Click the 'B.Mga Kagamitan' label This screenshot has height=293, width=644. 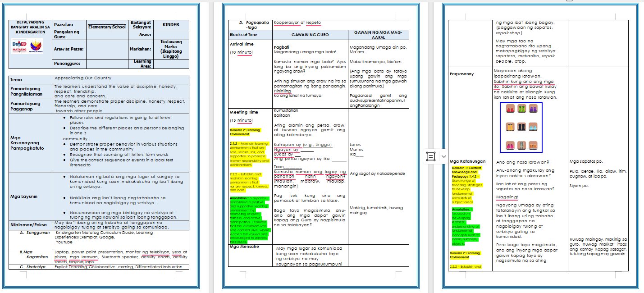pos(34,254)
